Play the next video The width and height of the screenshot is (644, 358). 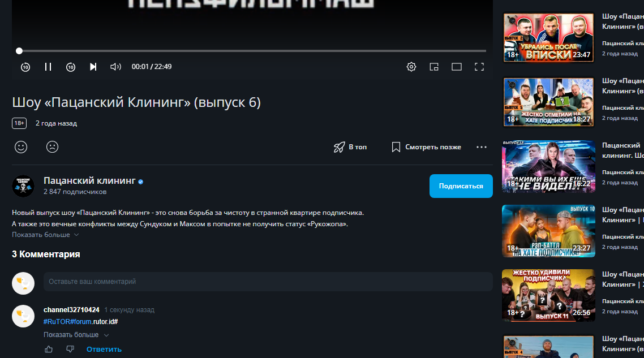pyautogui.click(x=93, y=67)
